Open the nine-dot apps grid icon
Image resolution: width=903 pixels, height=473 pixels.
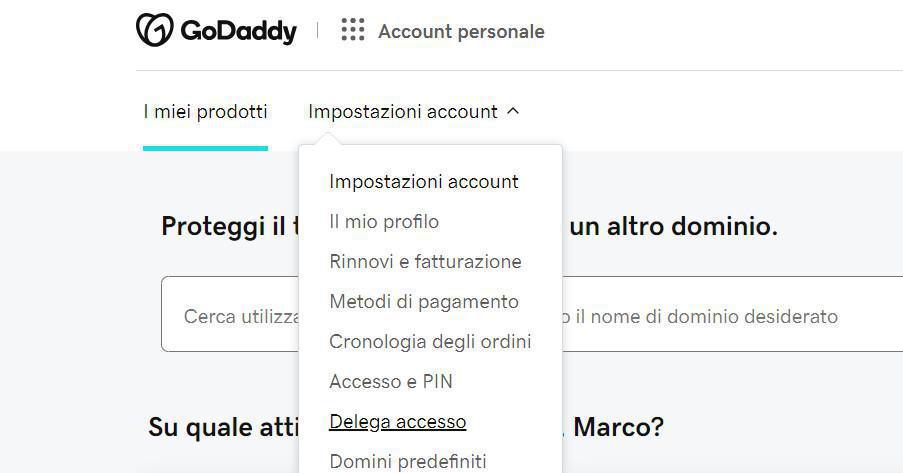tap(353, 30)
